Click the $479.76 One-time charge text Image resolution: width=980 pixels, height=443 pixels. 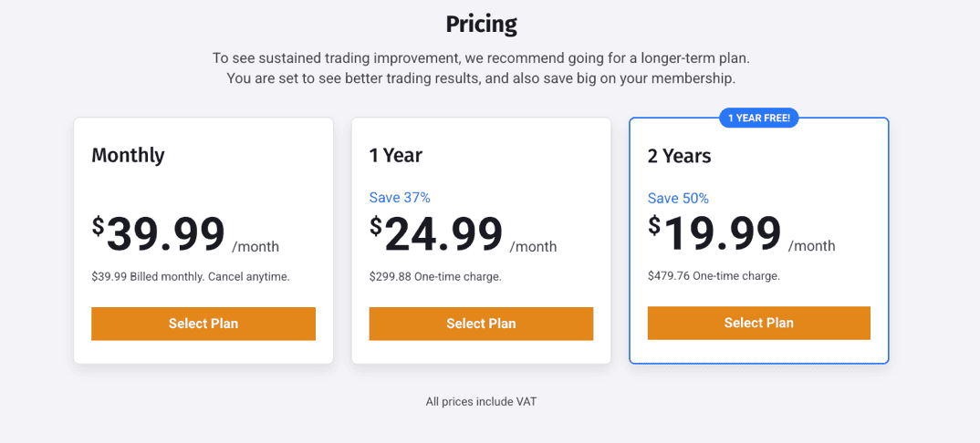click(714, 276)
